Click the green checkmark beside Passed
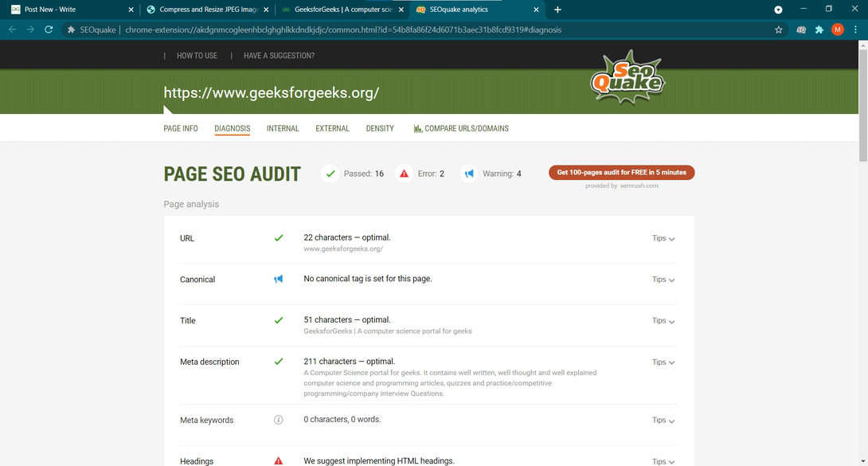Screen dimensions: 868x466 (x=330, y=174)
